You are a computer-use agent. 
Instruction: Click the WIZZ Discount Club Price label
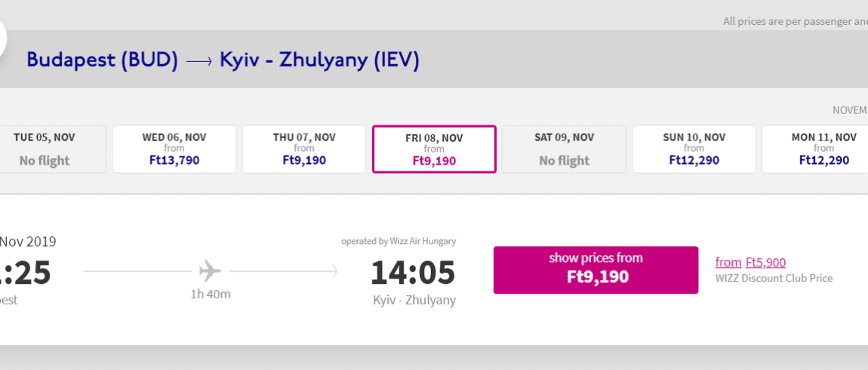774,279
